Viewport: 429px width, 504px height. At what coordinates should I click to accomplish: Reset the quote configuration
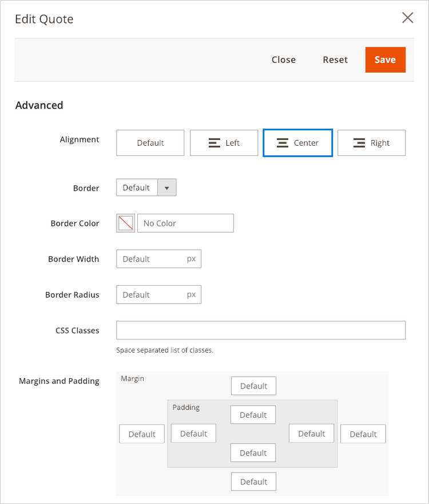pos(335,59)
